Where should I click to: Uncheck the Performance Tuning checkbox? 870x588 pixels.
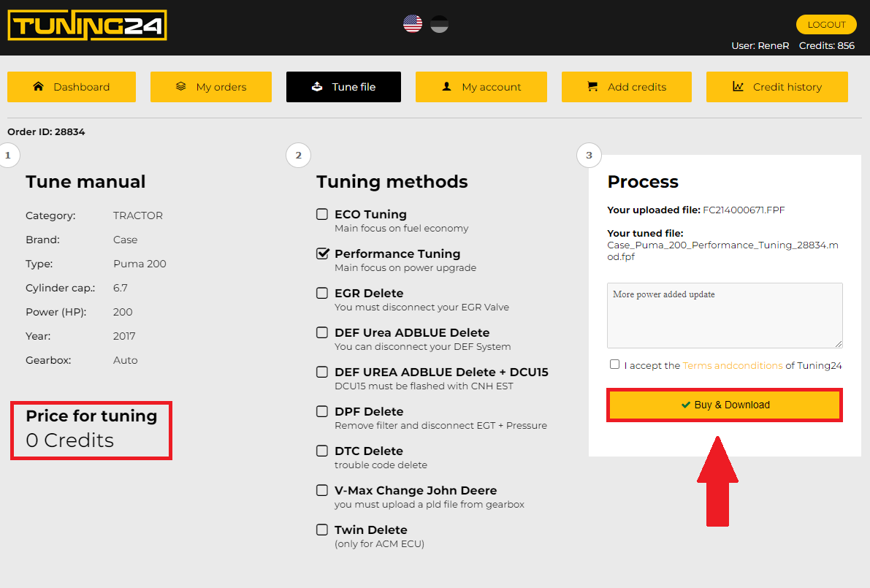(322, 253)
